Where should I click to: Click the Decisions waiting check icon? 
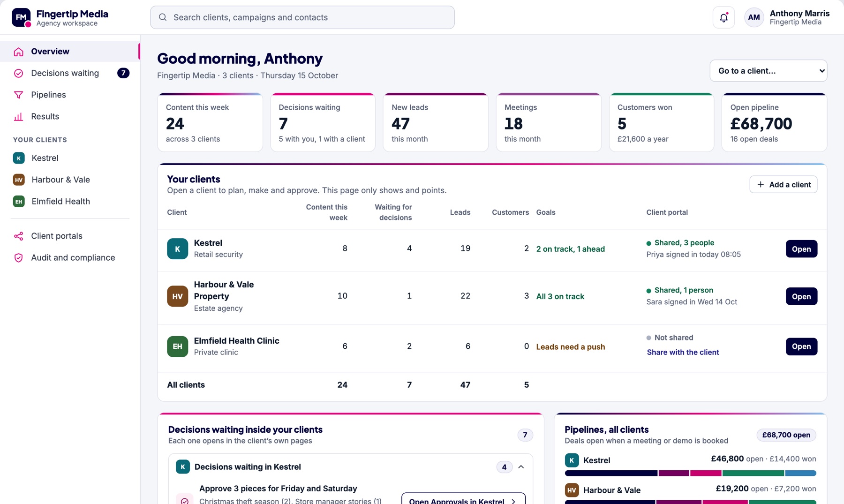click(19, 73)
